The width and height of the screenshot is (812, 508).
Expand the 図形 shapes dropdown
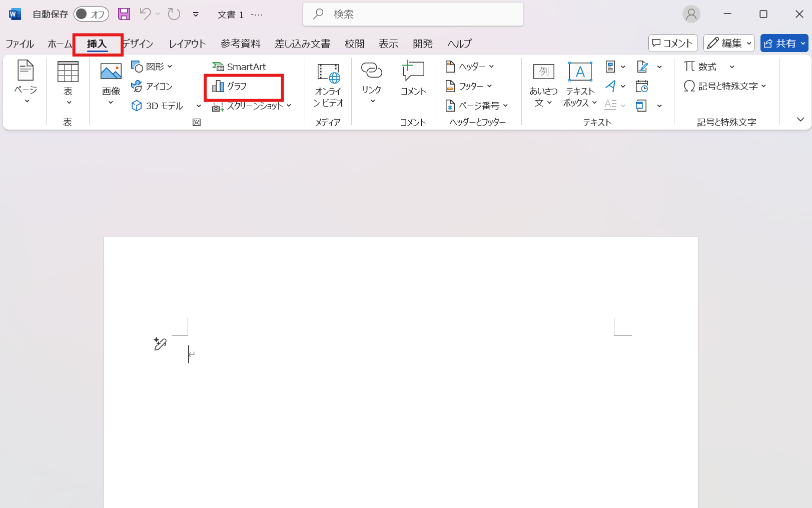169,66
